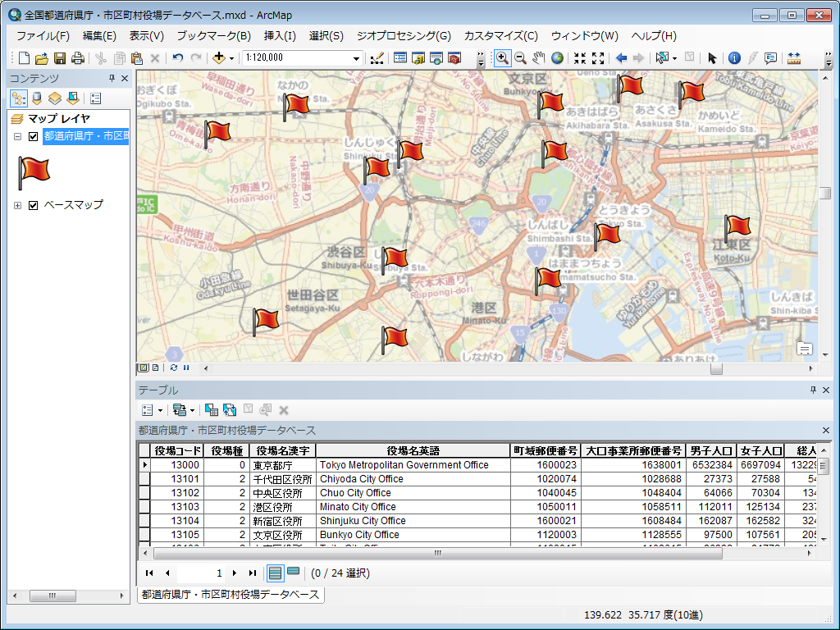840x630 pixels.
Task: Click the Fixed Zoom Out icon
Action: [x=598, y=58]
